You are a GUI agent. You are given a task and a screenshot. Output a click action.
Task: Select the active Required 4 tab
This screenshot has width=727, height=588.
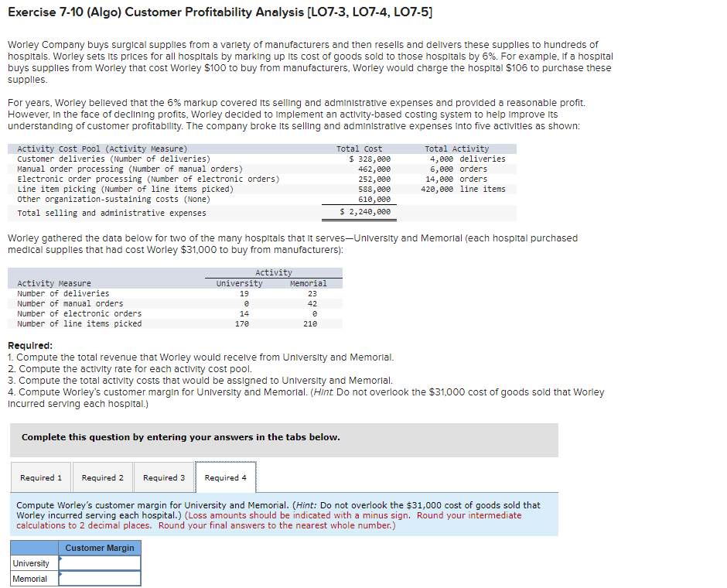(225, 477)
